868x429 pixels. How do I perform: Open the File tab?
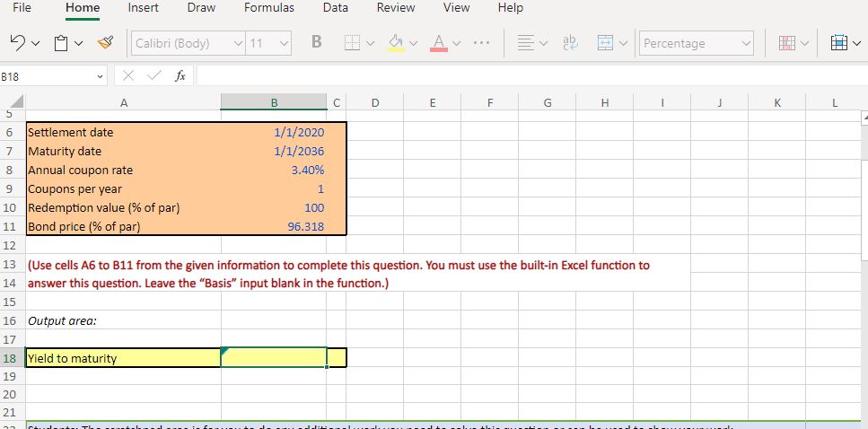coord(22,8)
